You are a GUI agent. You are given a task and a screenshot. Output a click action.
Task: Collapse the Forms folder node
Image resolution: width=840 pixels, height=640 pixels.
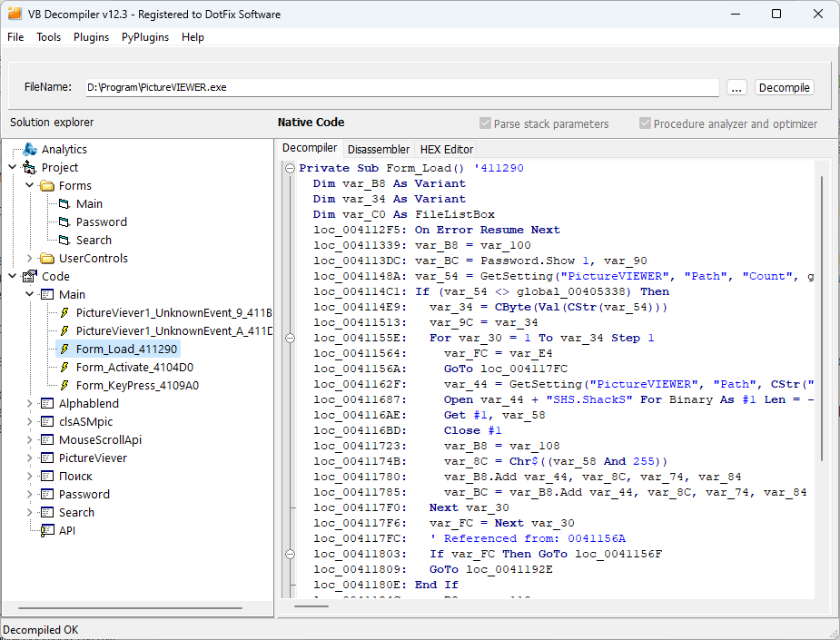tap(29, 186)
